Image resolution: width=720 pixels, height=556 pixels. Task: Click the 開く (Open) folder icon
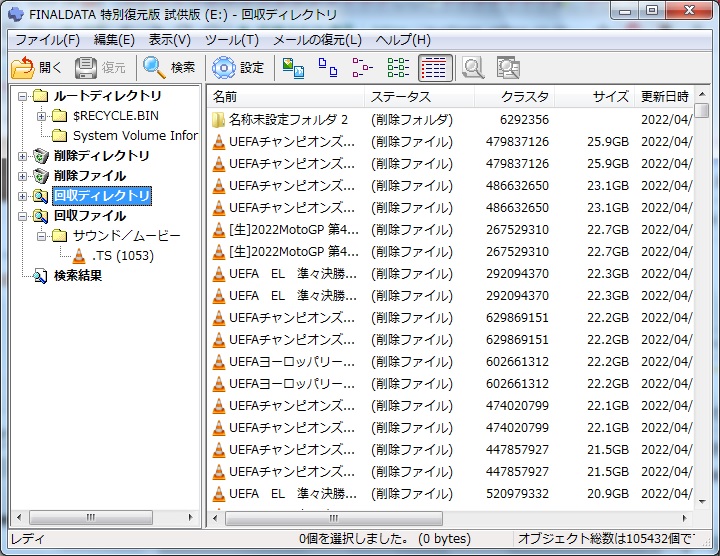point(22,68)
